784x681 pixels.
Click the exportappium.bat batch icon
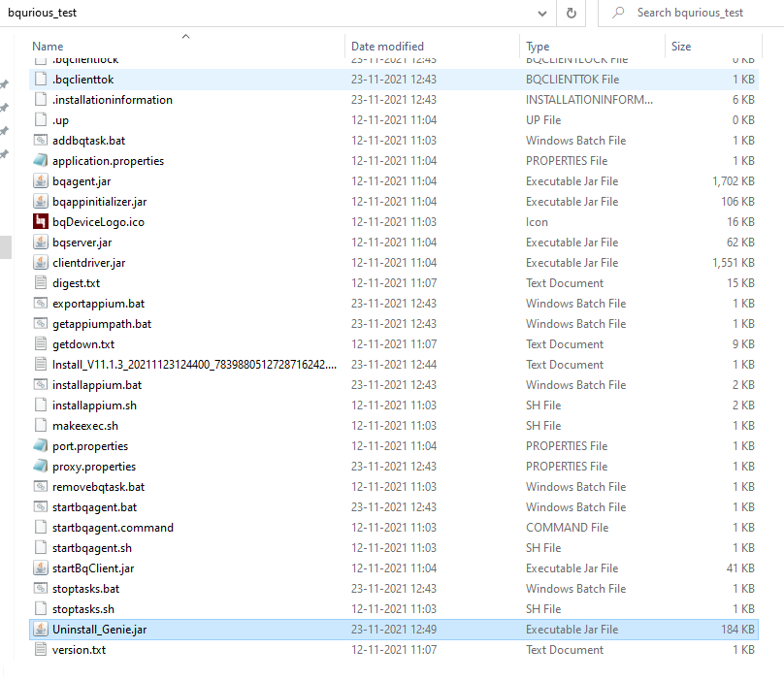(41, 304)
